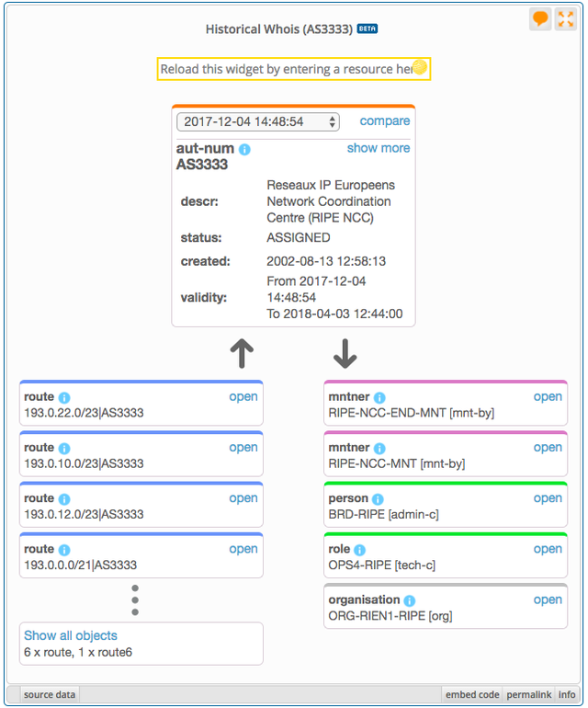The image size is (588, 708).
Task: Open route 193.0.0.0/21|AS3333
Action: point(243,549)
